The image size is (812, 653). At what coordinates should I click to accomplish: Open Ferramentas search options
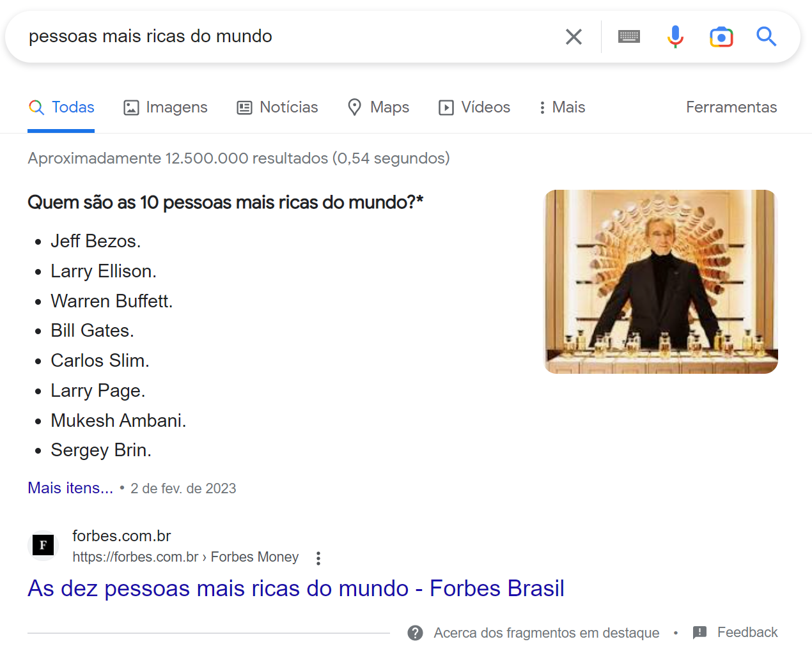731,107
